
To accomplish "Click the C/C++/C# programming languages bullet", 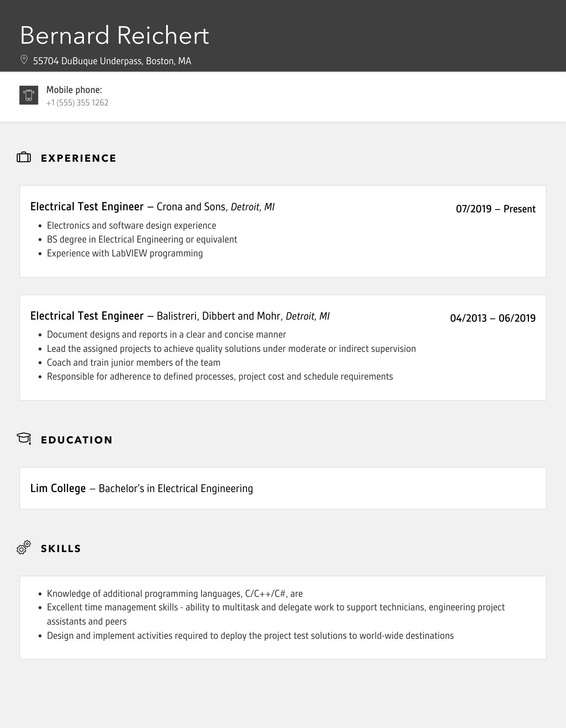I will [175, 594].
